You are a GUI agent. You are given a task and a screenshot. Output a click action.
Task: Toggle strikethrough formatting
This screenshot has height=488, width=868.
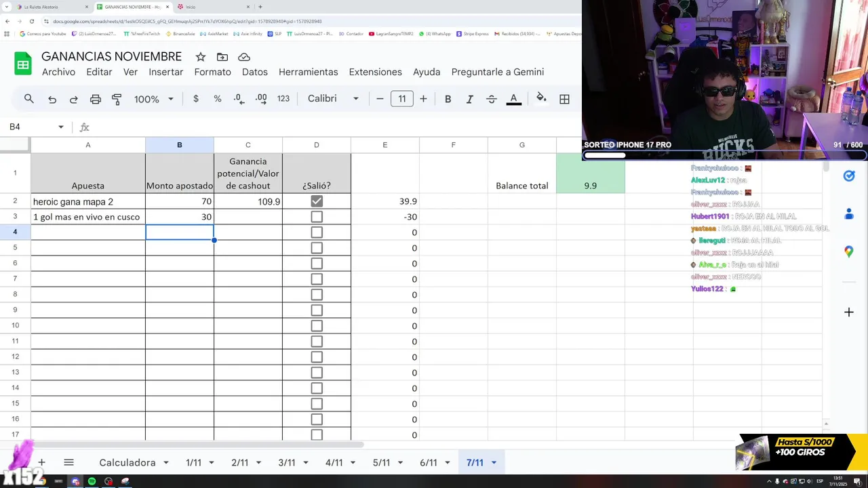click(492, 99)
